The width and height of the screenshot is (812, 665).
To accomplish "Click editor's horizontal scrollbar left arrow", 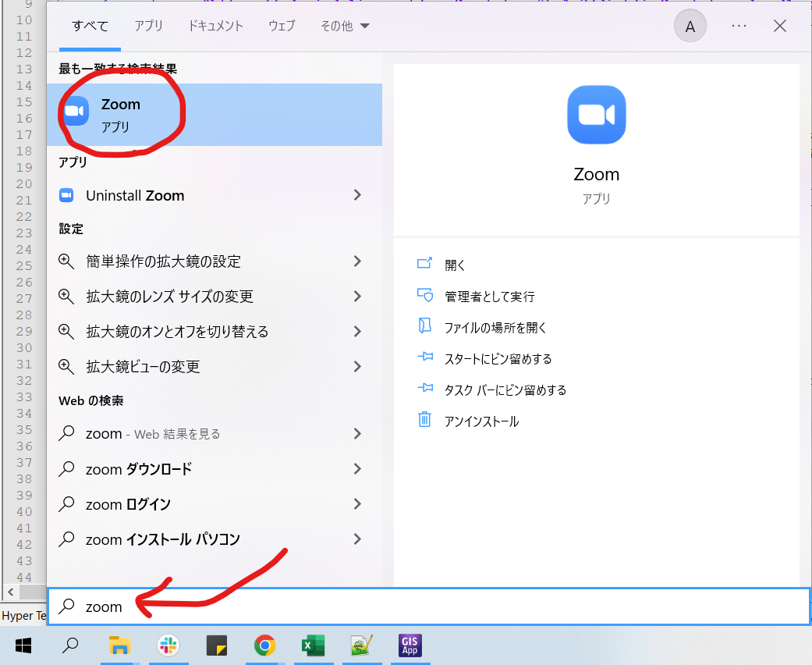I will pyautogui.click(x=11, y=592).
